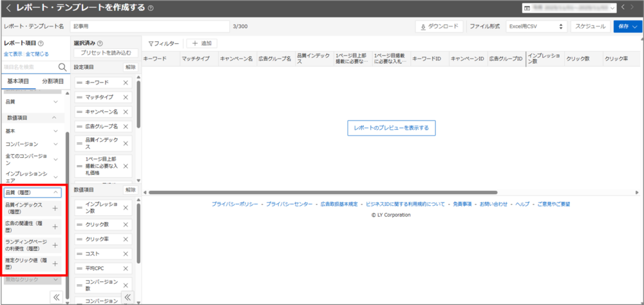This screenshot has height=305, width=644.
Task: Expand the コンバージョン category
Action: pyautogui.click(x=56, y=144)
